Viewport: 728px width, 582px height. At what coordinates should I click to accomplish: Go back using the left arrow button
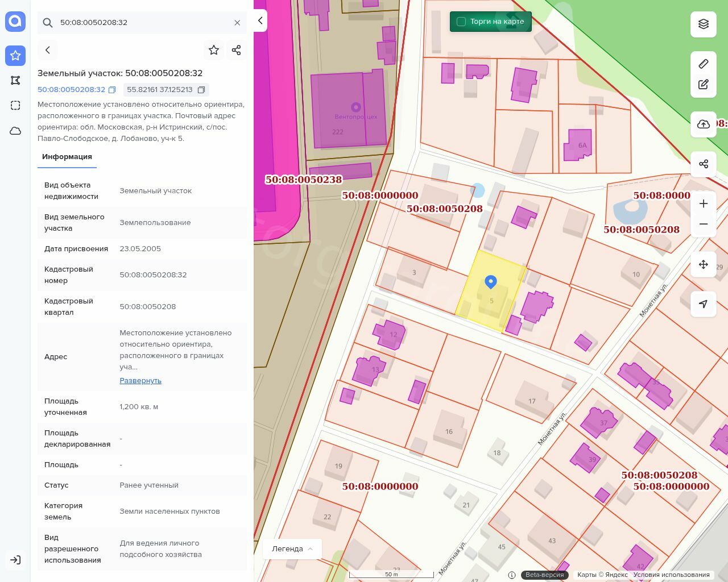pyautogui.click(x=48, y=50)
